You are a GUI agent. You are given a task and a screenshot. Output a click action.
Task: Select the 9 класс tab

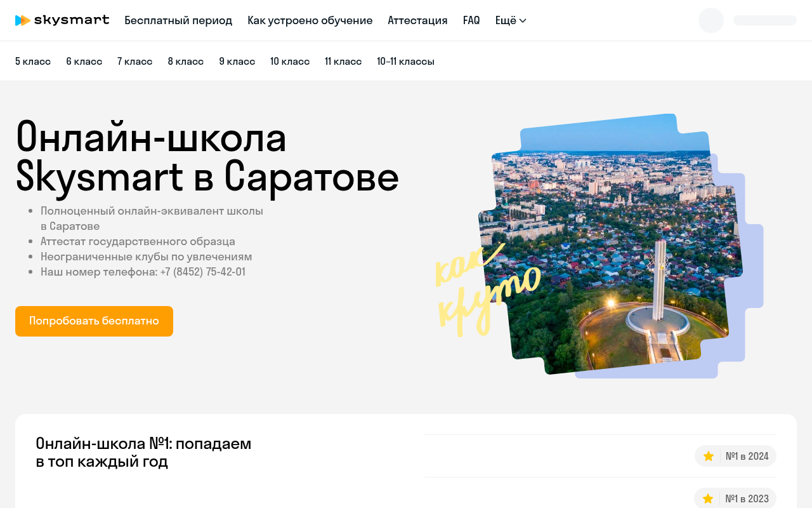(237, 61)
